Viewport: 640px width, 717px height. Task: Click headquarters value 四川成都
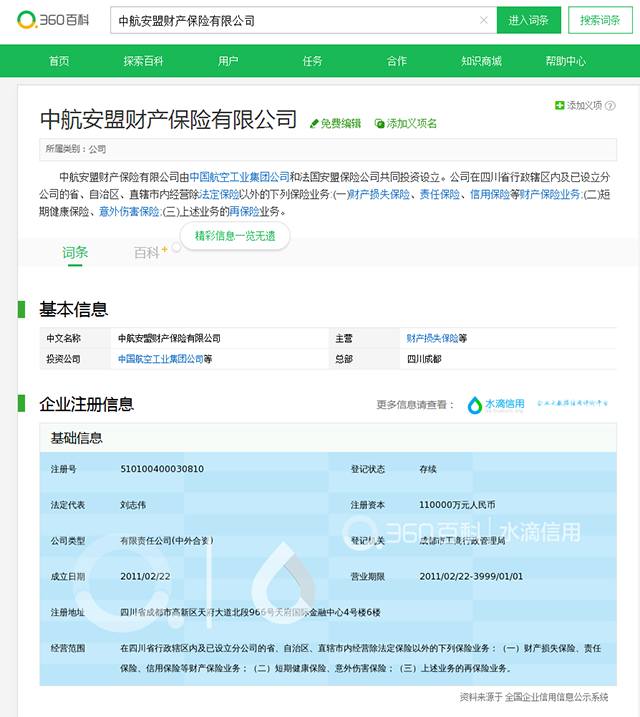(x=424, y=359)
